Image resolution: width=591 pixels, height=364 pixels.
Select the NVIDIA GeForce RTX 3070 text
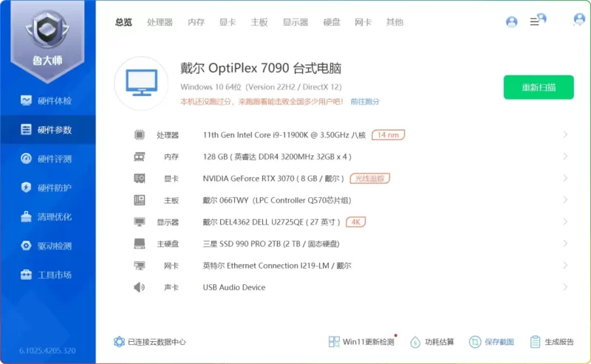click(x=273, y=178)
